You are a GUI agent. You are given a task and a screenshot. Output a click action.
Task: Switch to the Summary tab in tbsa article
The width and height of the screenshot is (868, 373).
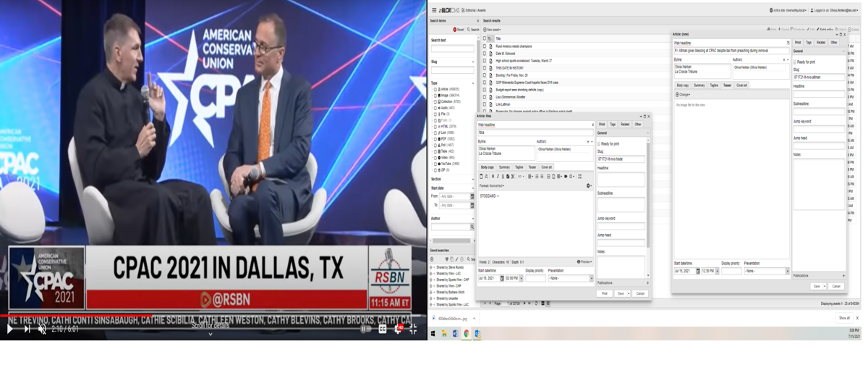504,167
